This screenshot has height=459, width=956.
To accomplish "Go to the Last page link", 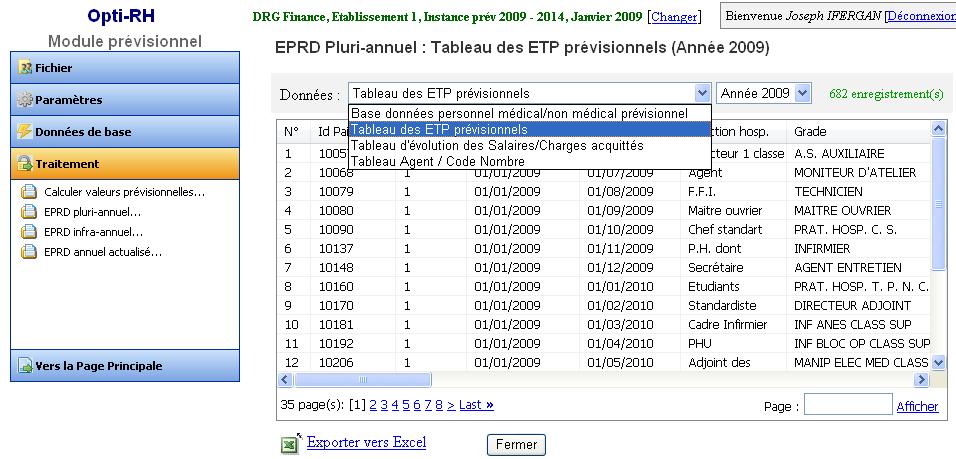I will click(x=476, y=405).
